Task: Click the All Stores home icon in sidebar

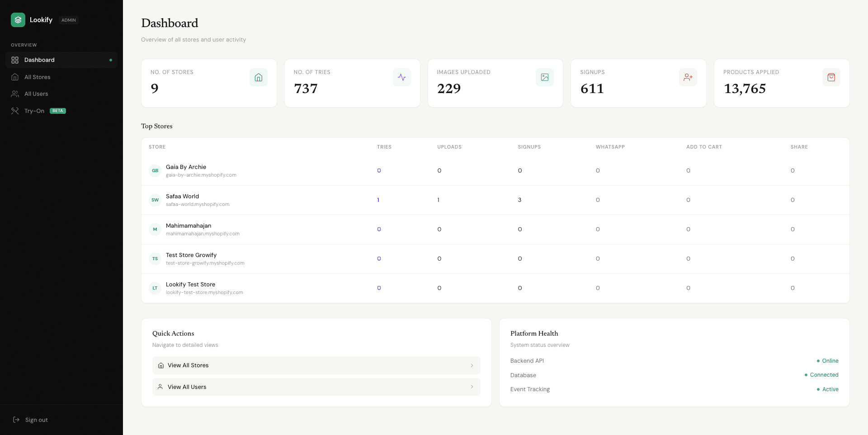Action: pyautogui.click(x=15, y=77)
